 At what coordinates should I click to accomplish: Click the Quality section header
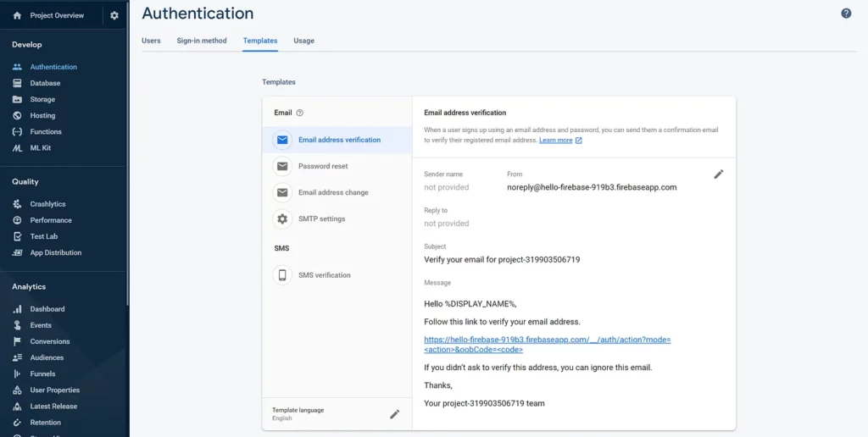pyautogui.click(x=25, y=182)
